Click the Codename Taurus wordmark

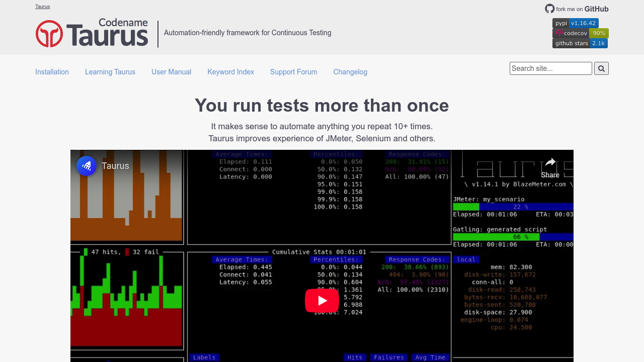(107, 33)
